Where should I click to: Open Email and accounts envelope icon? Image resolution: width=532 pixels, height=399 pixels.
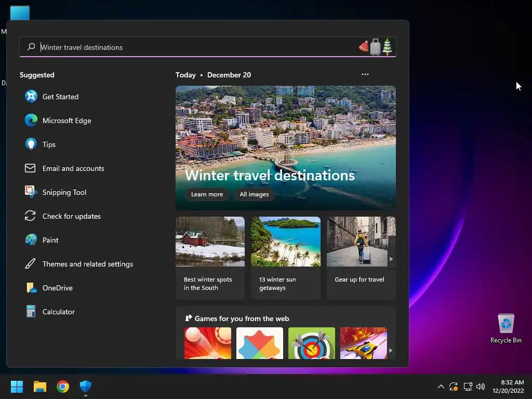pos(30,168)
